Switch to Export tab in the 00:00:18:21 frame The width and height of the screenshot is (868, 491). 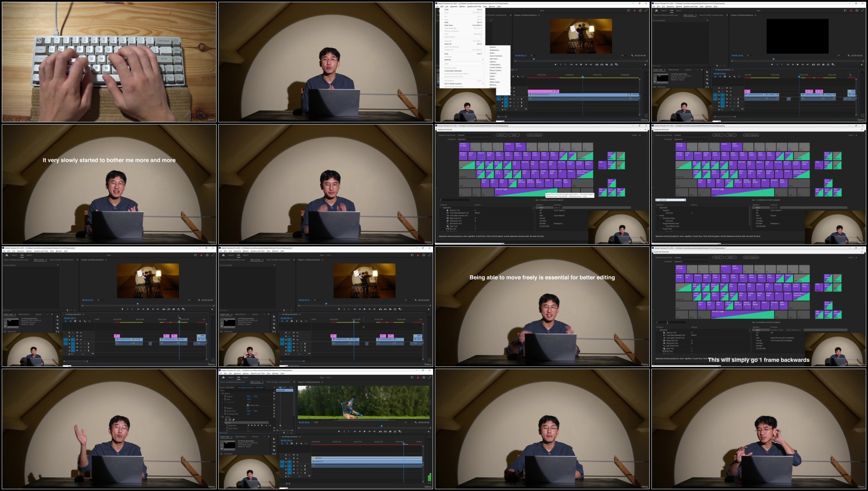point(29,255)
